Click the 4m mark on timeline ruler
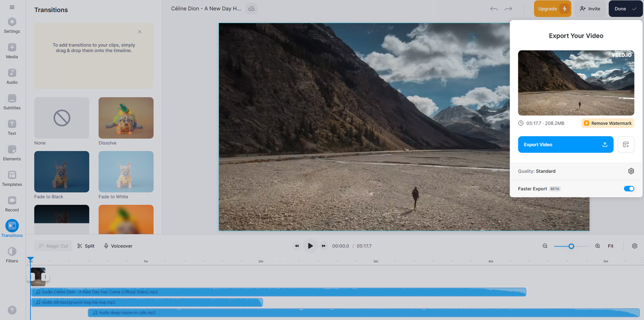Image resolution: width=644 pixels, height=320 pixels. pos(491,261)
